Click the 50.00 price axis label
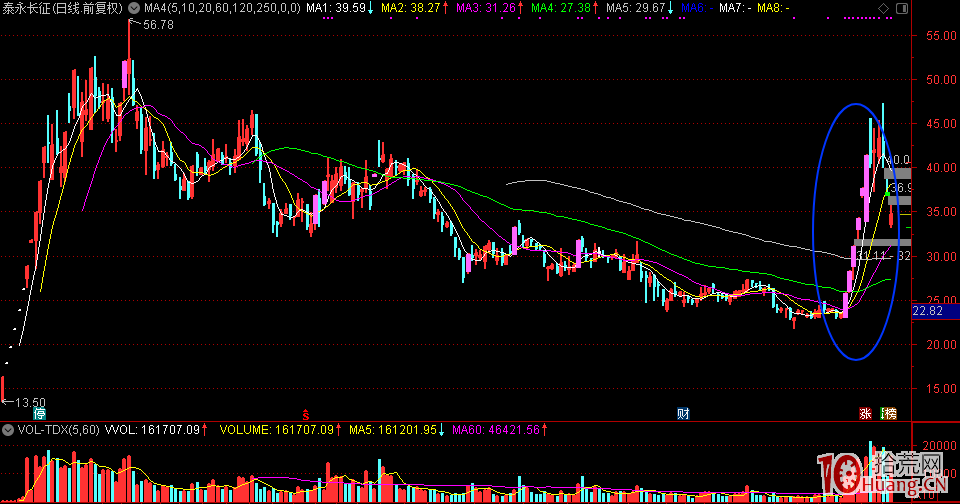The width and height of the screenshot is (960, 504). click(x=941, y=80)
